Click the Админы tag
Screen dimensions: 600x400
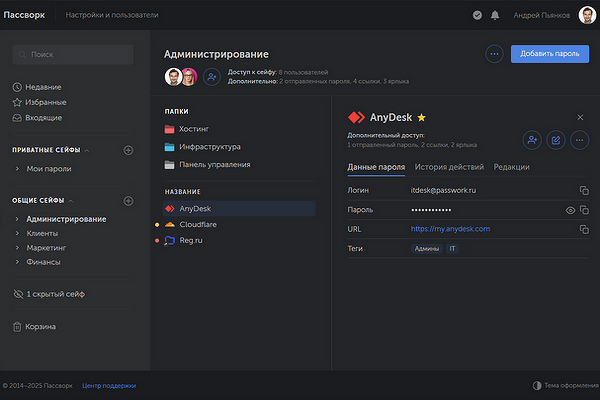[x=427, y=249]
